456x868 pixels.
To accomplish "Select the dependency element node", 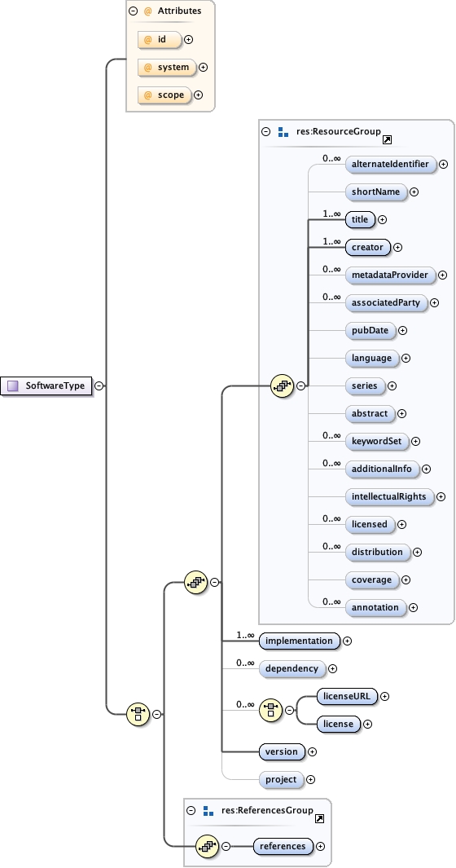I will (293, 668).
